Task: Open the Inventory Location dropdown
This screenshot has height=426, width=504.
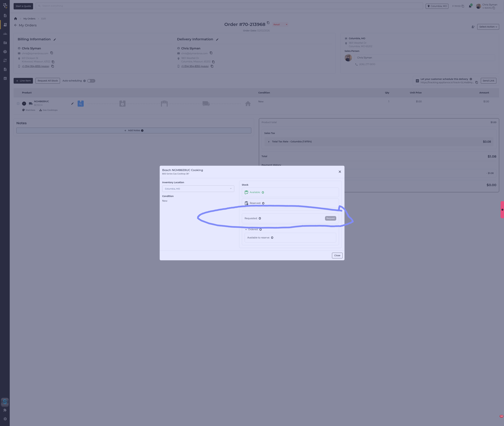Action: pyautogui.click(x=198, y=189)
